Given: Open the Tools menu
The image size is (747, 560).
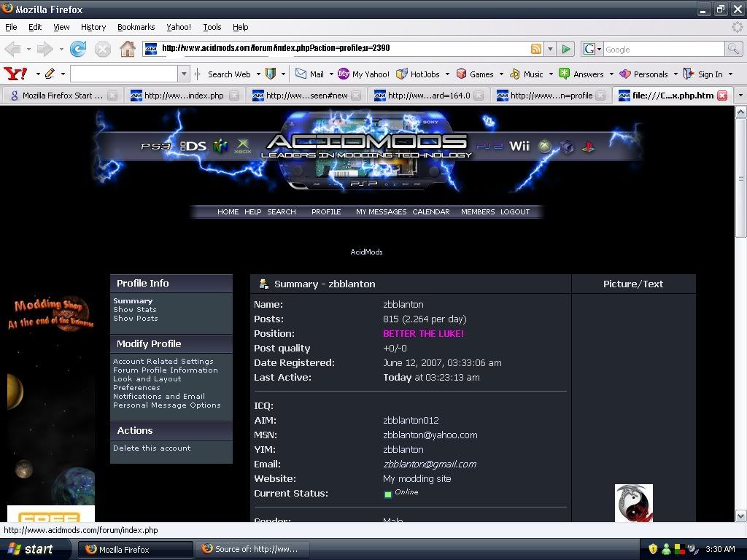Looking at the screenshot, I should coord(212,27).
